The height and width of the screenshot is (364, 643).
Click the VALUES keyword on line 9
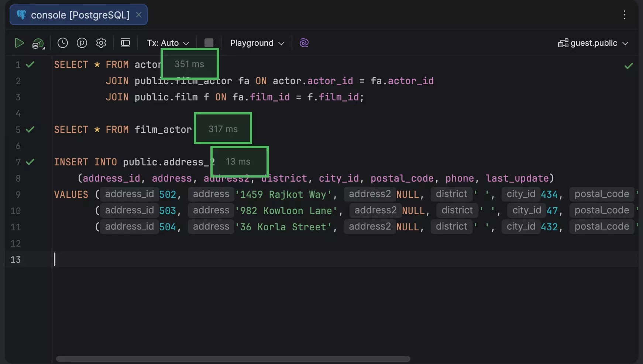pos(71,195)
